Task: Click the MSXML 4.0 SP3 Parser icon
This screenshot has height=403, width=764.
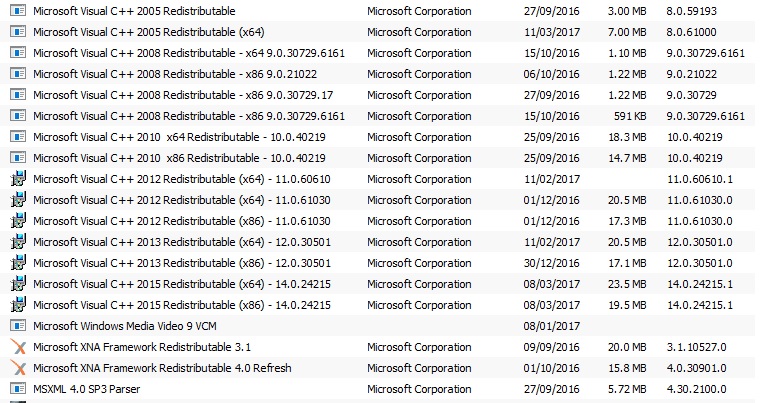Action: (18, 389)
